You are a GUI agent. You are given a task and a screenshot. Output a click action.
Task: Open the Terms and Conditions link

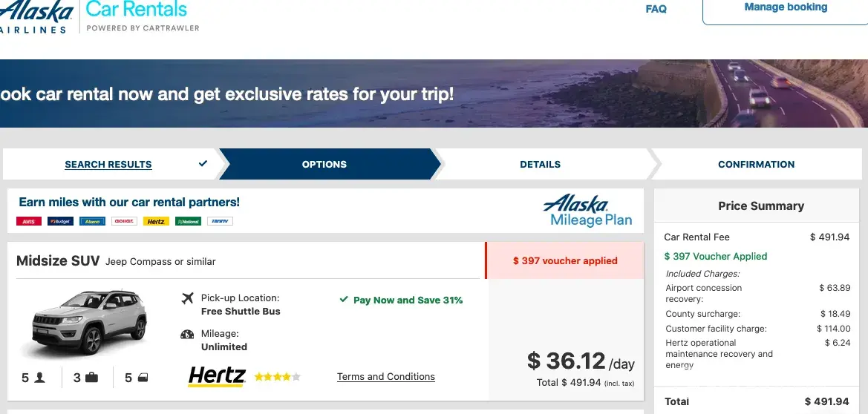[x=386, y=377]
